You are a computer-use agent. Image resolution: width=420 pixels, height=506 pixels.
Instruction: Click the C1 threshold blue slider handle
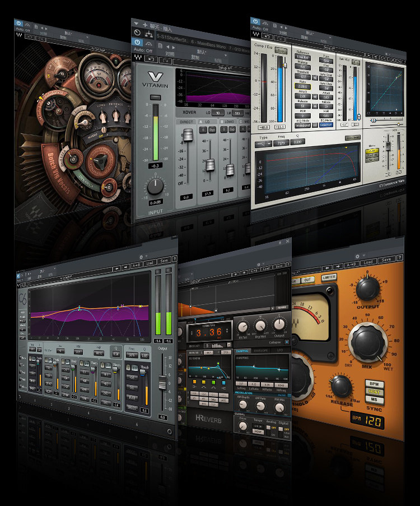pyautogui.click(x=284, y=65)
